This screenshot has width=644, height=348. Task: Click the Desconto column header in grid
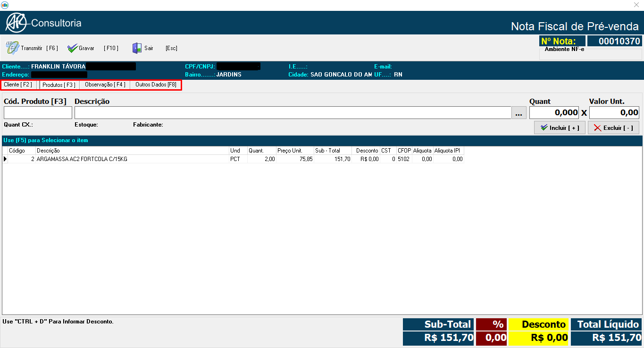coord(366,151)
